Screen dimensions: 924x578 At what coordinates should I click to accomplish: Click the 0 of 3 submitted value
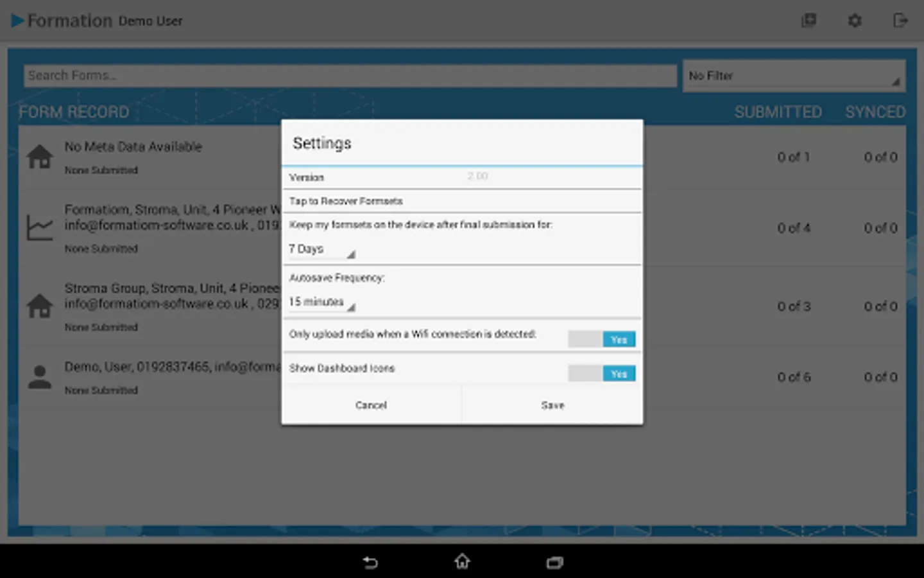tap(794, 306)
